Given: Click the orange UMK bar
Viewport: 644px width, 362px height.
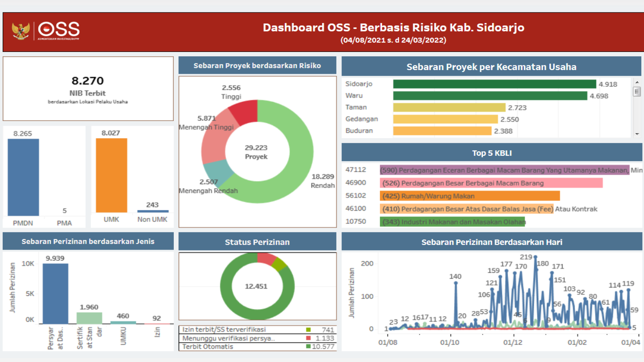Looking at the screenshot, I should click(x=111, y=175).
